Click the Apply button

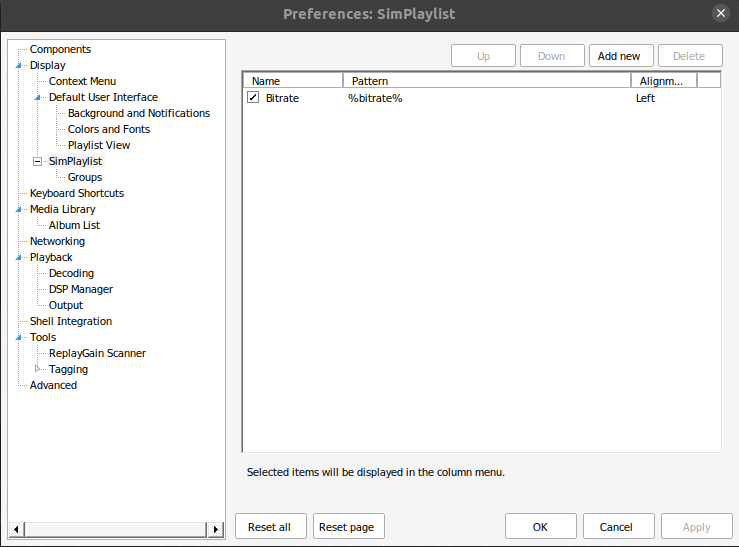tap(697, 526)
